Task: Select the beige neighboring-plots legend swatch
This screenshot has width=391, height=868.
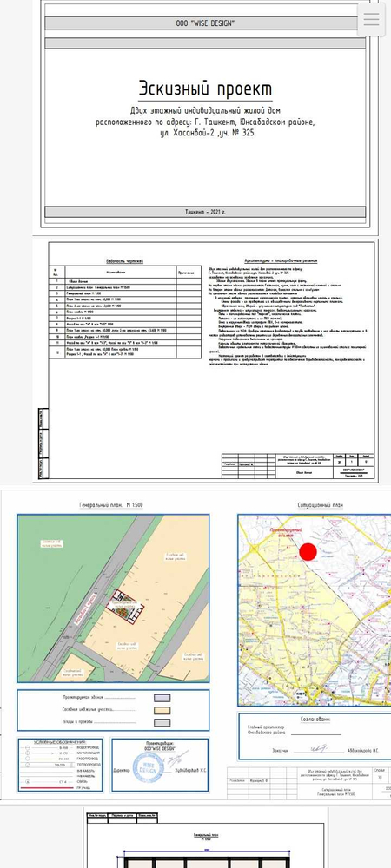Action: [162, 711]
